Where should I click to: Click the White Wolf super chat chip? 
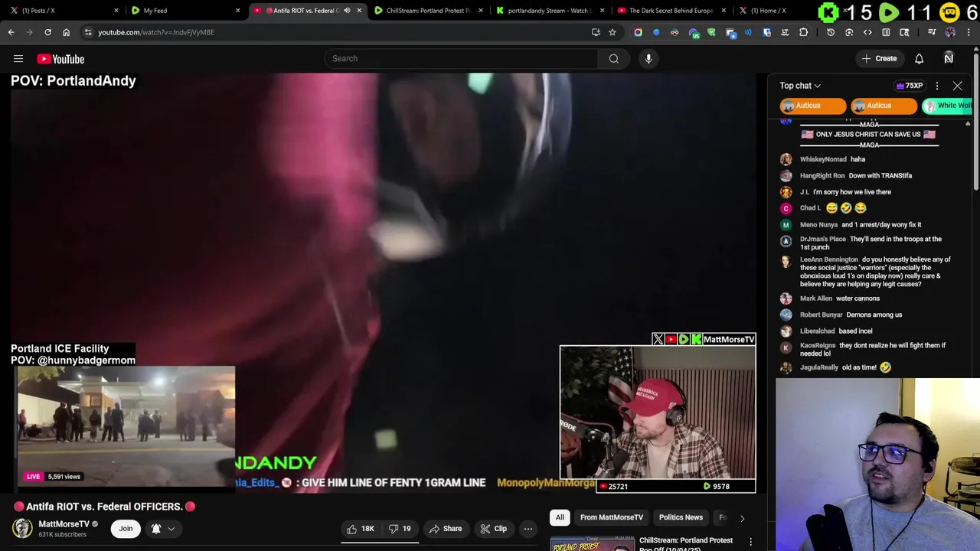click(x=948, y=106)
